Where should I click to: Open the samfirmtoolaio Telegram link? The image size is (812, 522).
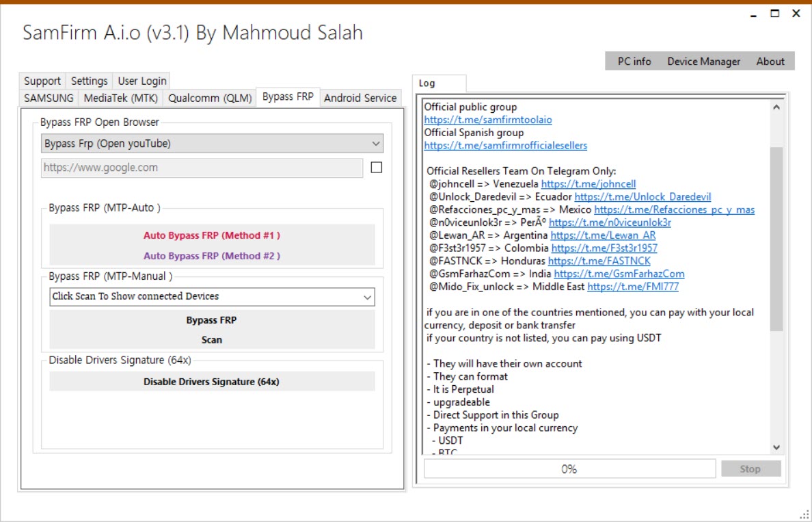pos(488,120)
